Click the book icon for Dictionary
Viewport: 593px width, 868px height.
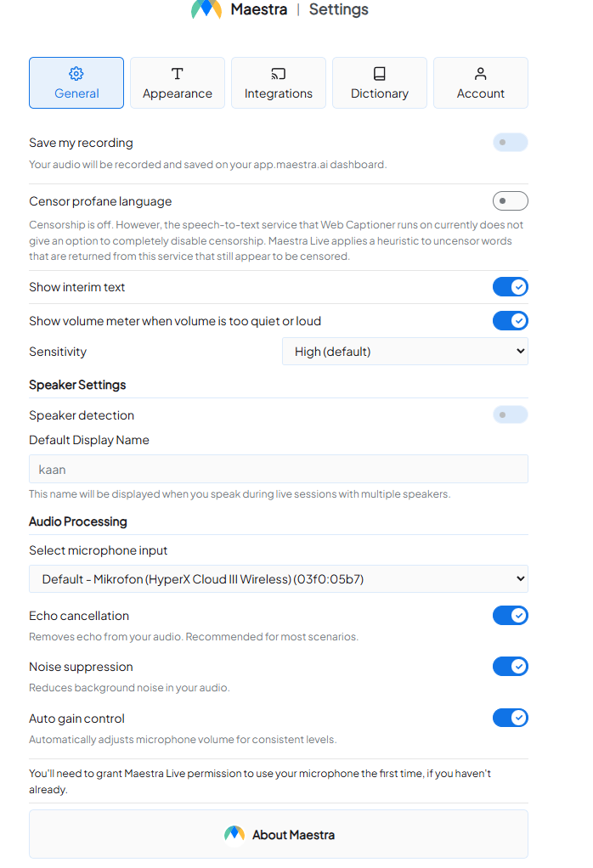(379, 74)
